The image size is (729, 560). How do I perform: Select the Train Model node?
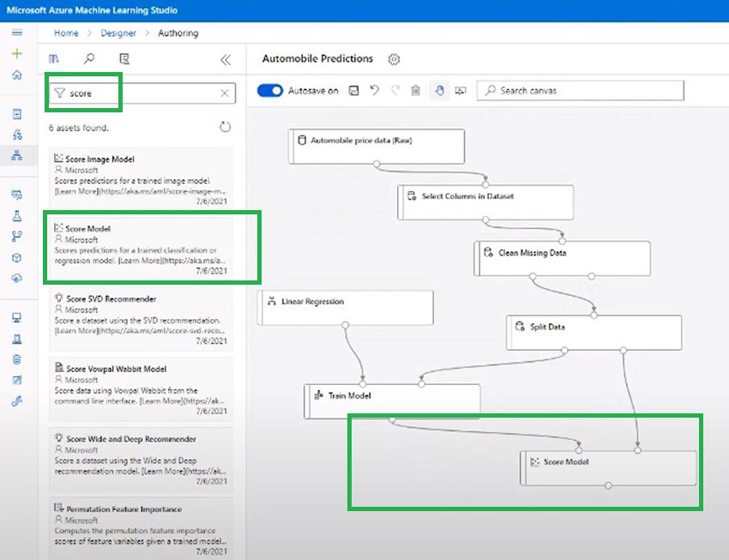tap(392, 401)
